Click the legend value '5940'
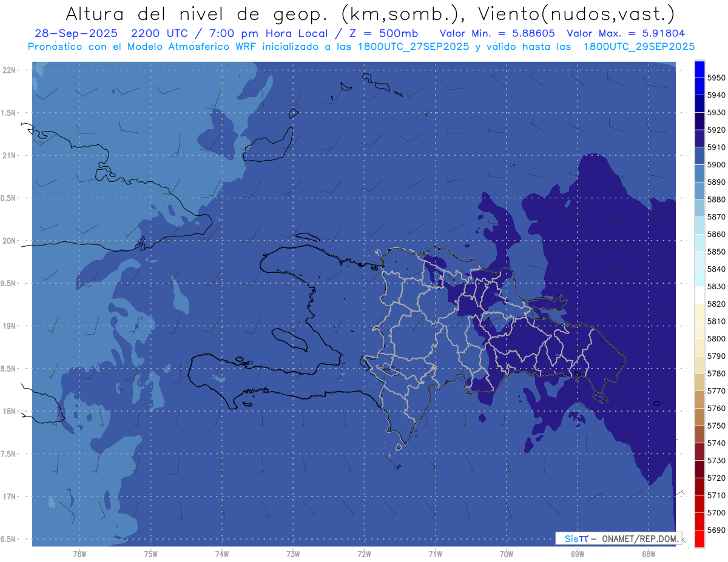The width and height of the screenshot is (728, 562). pos(716,95)
